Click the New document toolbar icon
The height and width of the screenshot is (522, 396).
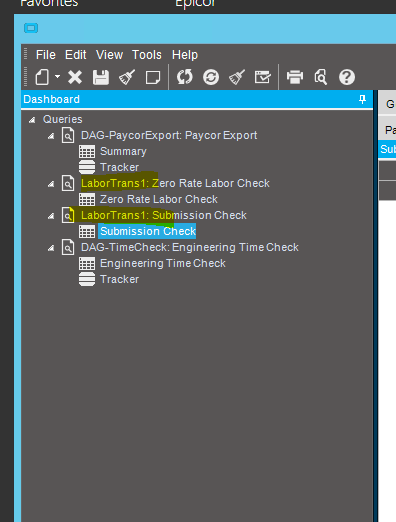tap(42, 77)
